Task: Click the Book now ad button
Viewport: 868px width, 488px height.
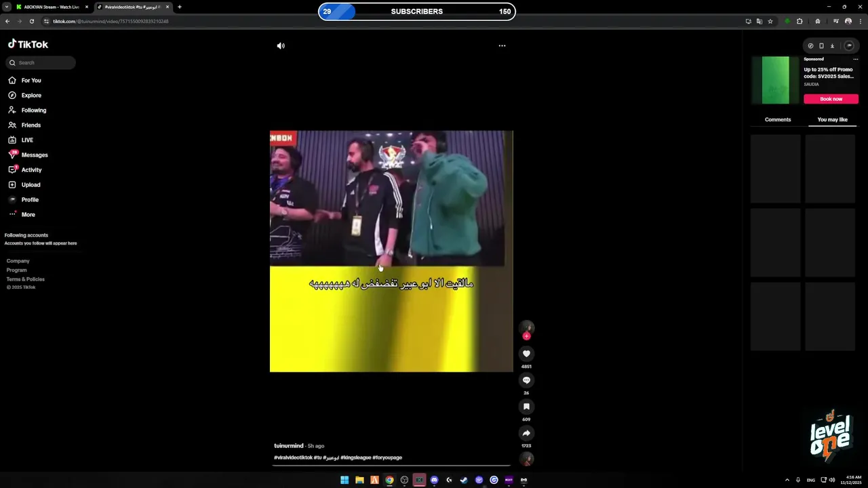Action: tap(831, 99)
